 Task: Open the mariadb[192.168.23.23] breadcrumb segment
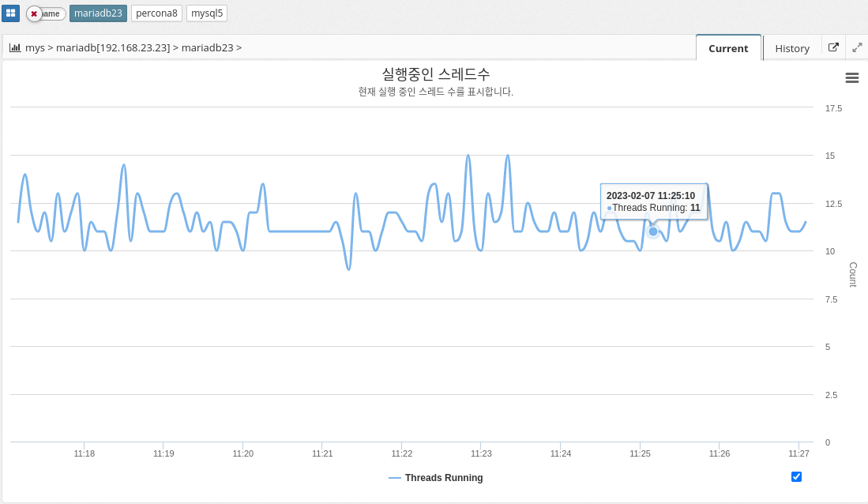pos(113,47)
